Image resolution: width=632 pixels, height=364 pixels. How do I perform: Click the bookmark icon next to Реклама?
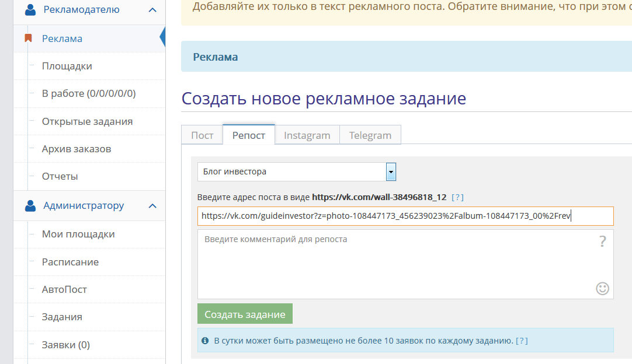pyautogui.click(x=28, y=38)
